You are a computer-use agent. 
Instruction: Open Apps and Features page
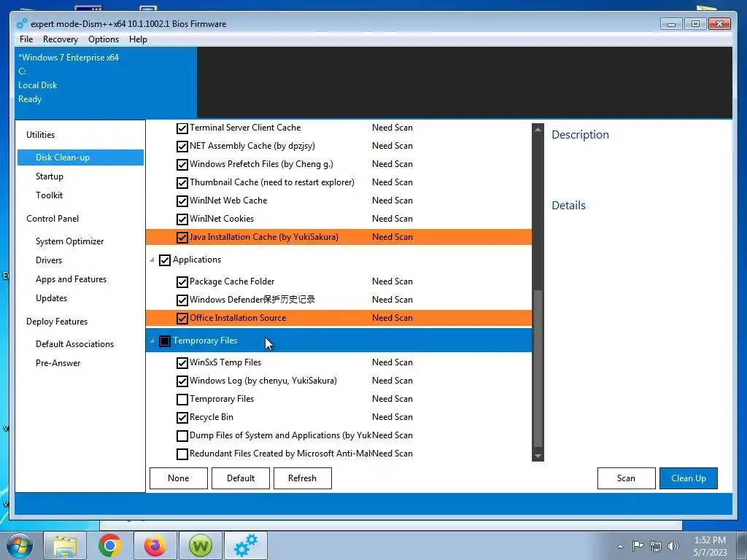[x=71, y=279]
